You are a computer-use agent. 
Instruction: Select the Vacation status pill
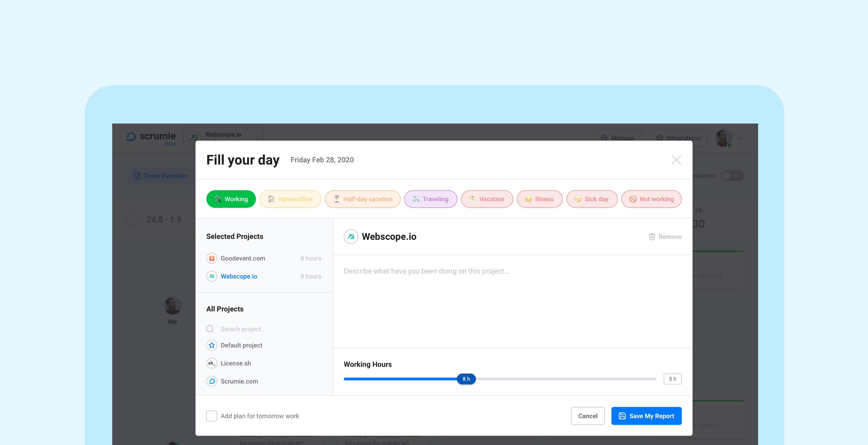[487, 199]
